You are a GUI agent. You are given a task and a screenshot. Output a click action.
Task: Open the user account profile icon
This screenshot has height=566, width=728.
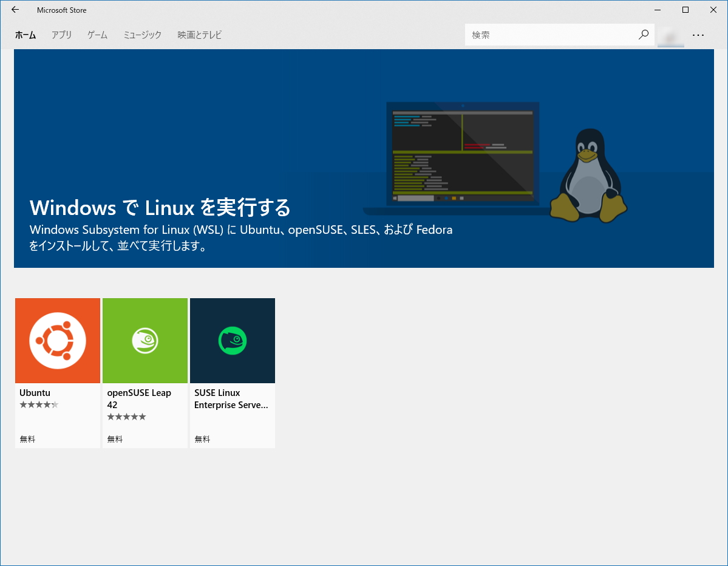670,36
